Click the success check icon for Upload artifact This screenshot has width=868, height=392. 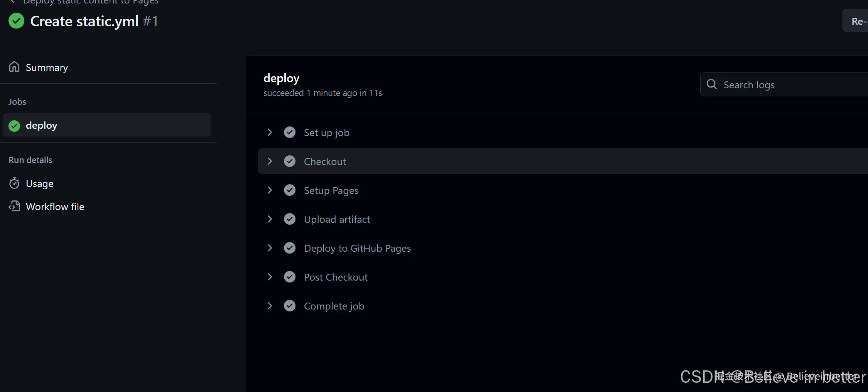290,219
